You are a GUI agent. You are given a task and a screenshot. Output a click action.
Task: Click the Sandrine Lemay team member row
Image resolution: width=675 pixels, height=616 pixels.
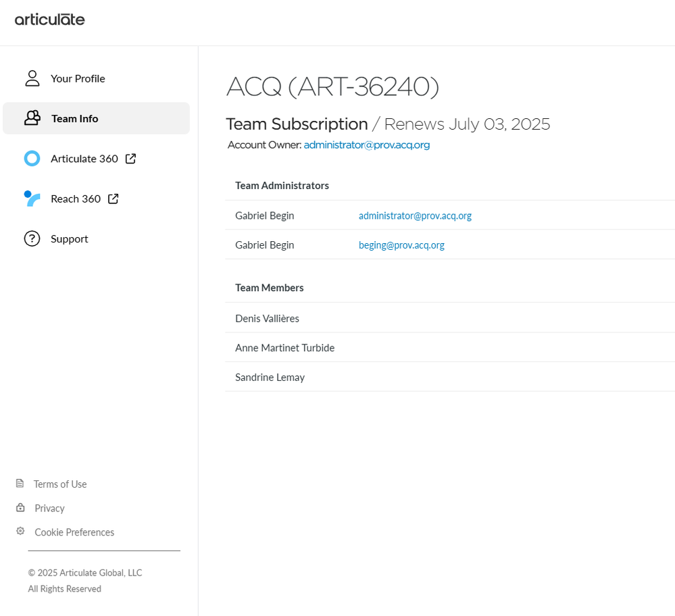coord(270,377)
